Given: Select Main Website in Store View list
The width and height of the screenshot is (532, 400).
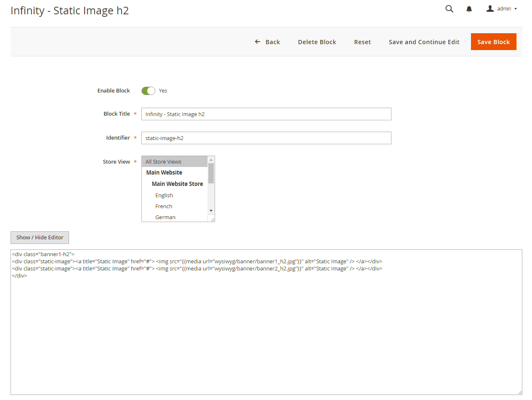Looking at the screenshot, I should [x=164, y=172].
